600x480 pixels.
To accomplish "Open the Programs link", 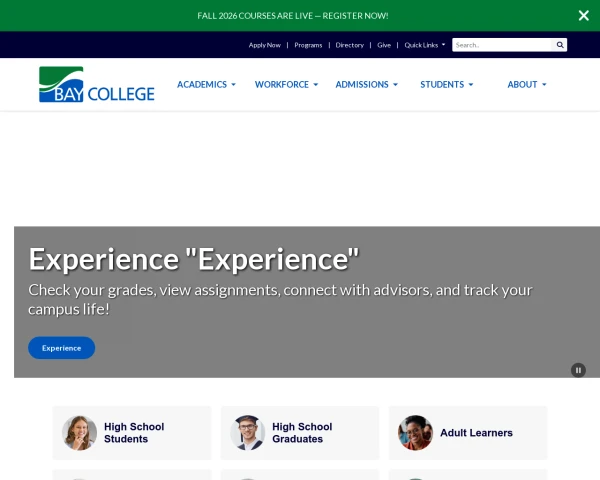I will [308, 45].
